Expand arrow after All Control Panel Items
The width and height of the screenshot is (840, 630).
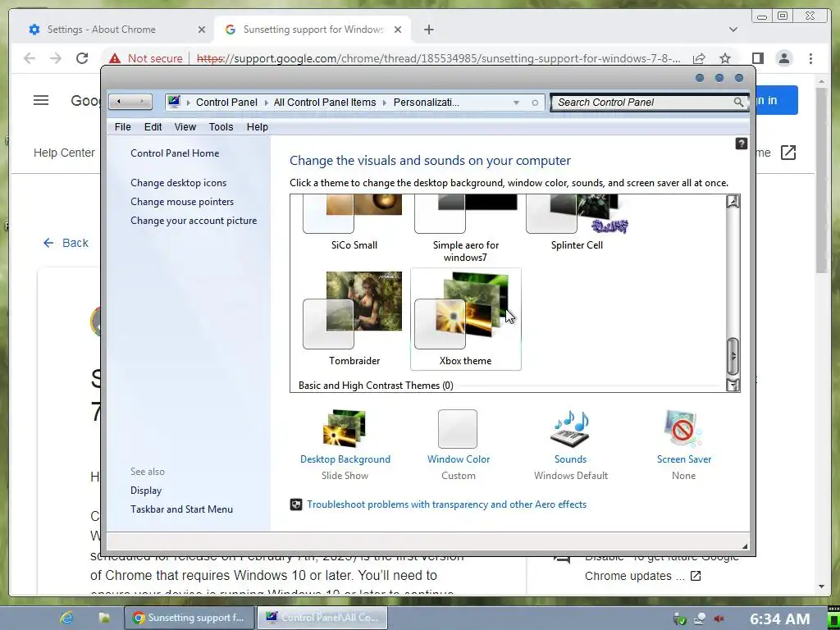coord(385,103)
